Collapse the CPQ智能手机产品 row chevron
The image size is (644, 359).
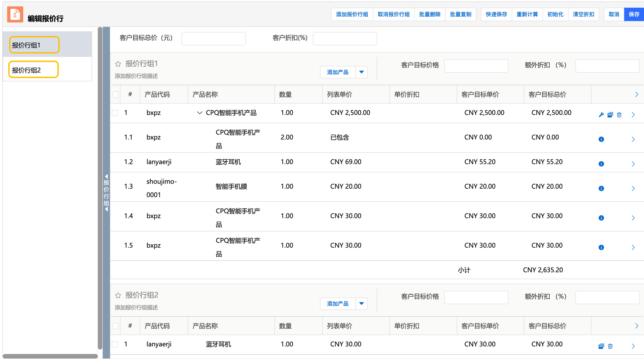[199, 113]
